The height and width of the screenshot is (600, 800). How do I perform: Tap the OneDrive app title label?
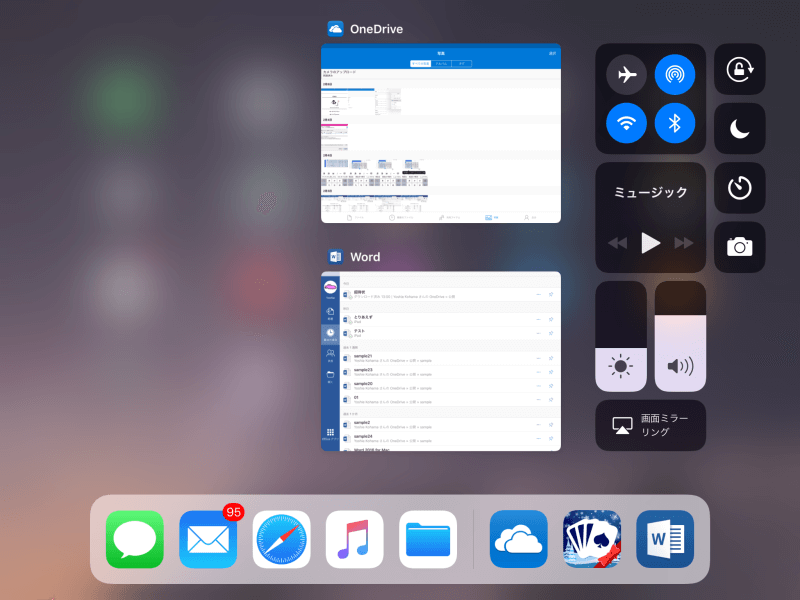pos(377,29)
